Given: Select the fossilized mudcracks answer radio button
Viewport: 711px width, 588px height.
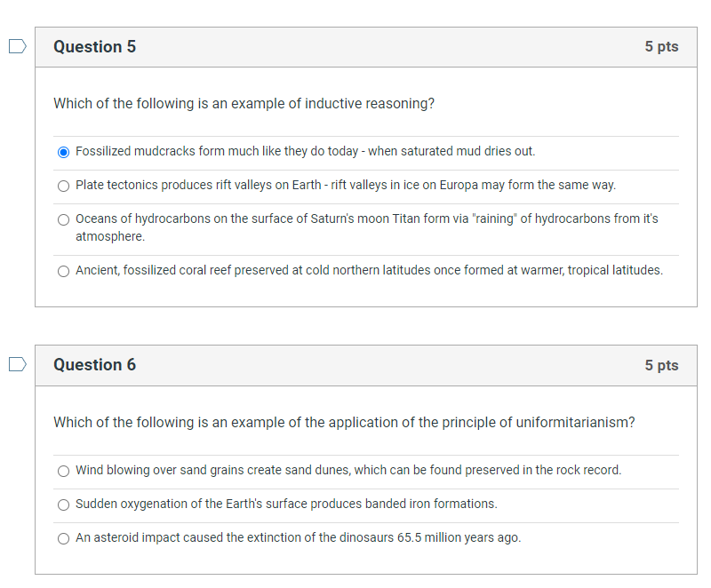Looking at the screenshot, I should [x=63, y=152].
